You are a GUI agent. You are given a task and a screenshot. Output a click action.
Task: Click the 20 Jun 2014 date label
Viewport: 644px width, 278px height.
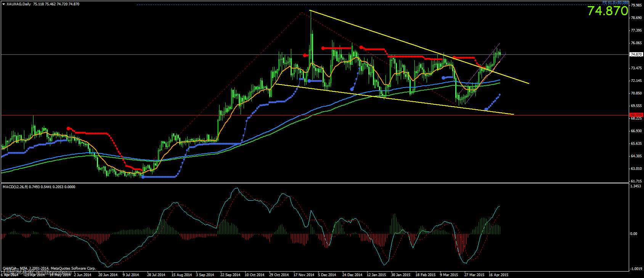pos(108,275)
